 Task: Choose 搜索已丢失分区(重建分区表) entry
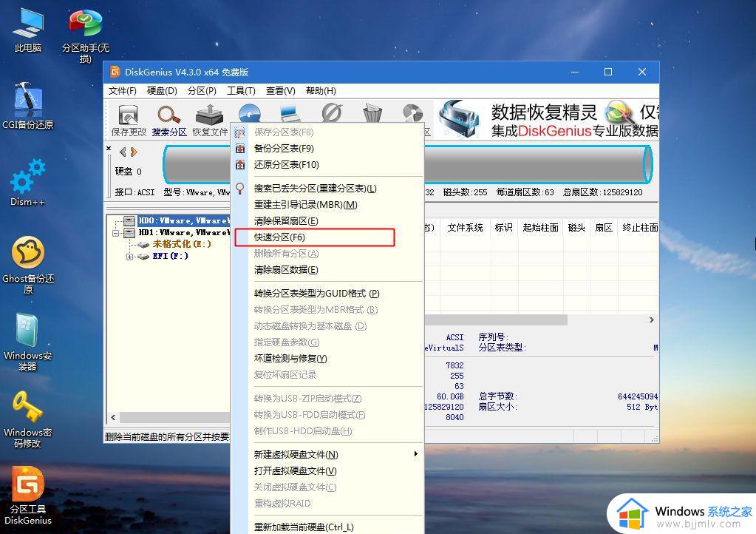[x=328, y=189]
